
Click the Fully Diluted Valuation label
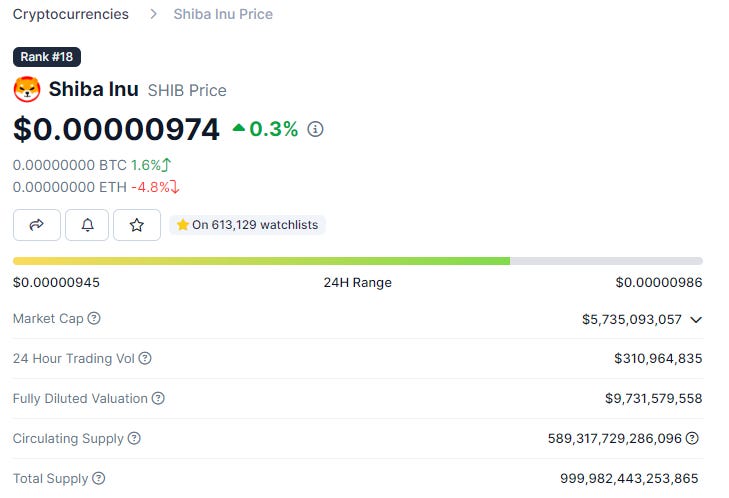pos(80,398)
